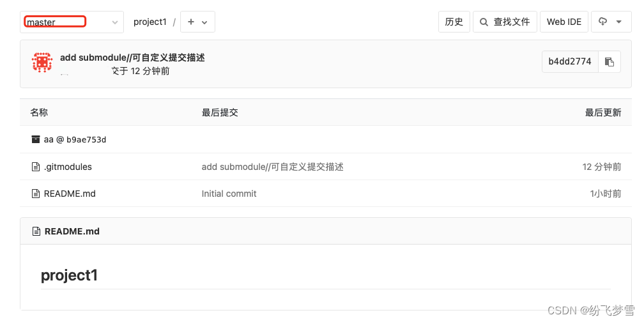Click the red committer avatar
This screenshot has height=322, width=644.
pyautogui.click(x=42, y=63)
